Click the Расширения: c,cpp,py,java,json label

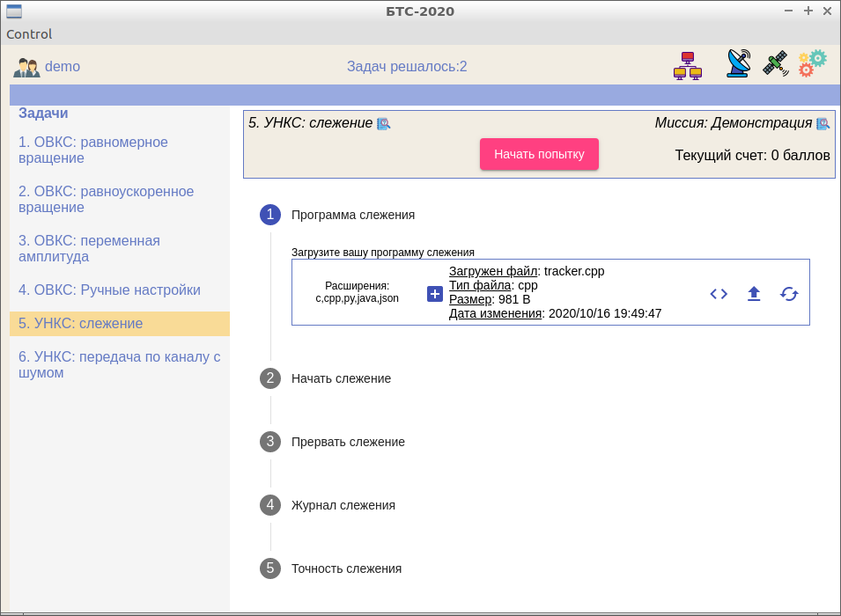click(x=358, y=292)
